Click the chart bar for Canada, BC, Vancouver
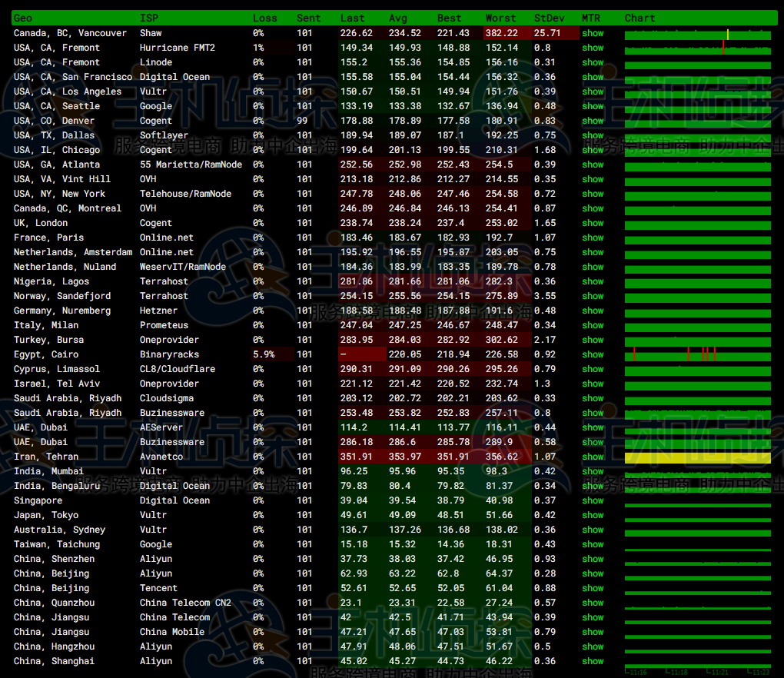Screen dimensions: 784x678 pos(697,35)
